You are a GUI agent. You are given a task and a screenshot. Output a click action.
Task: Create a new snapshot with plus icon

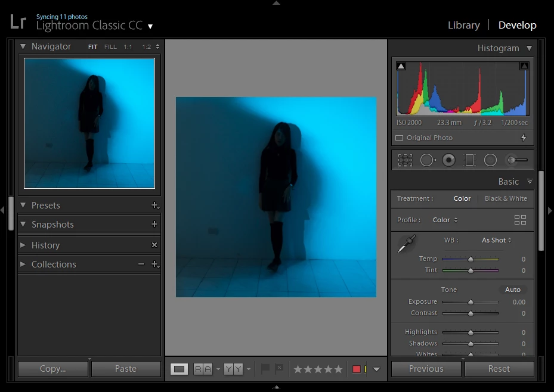pyautogui.click(x=154, y=224)
